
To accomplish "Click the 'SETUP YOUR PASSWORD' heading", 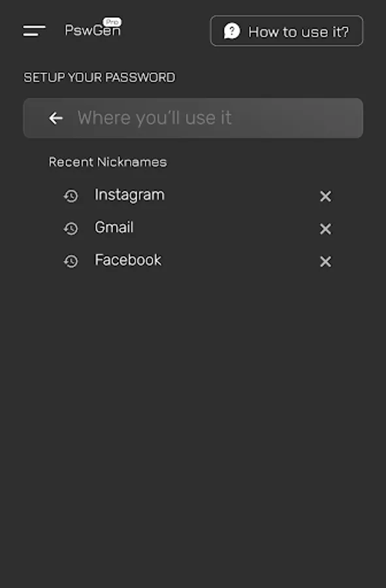I will (x=99, y=77).
